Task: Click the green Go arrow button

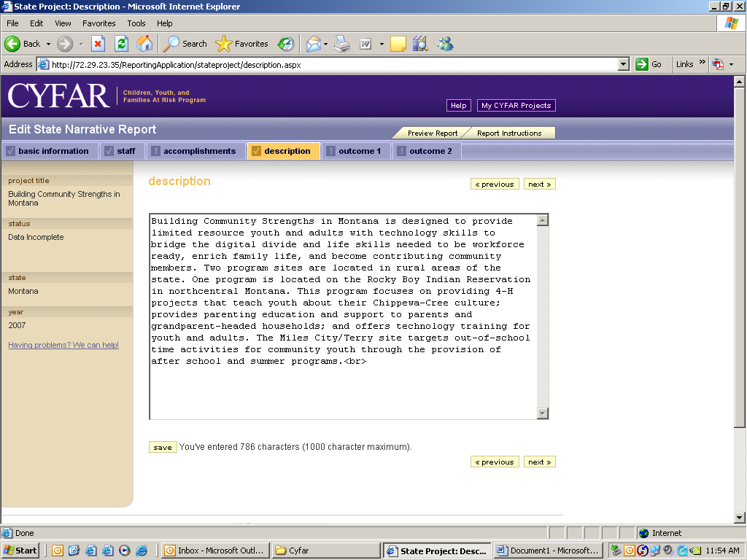Action: pos(642,64)
